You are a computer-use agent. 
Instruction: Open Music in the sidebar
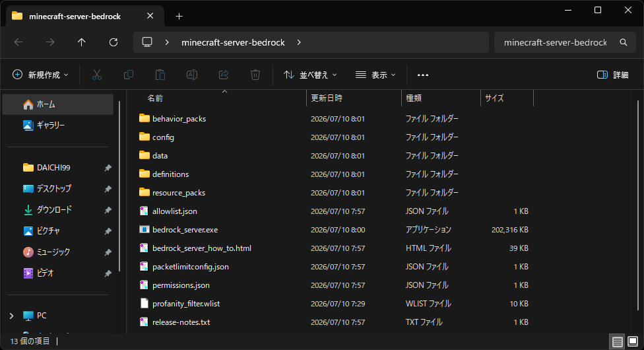click(x=58, y=252)
